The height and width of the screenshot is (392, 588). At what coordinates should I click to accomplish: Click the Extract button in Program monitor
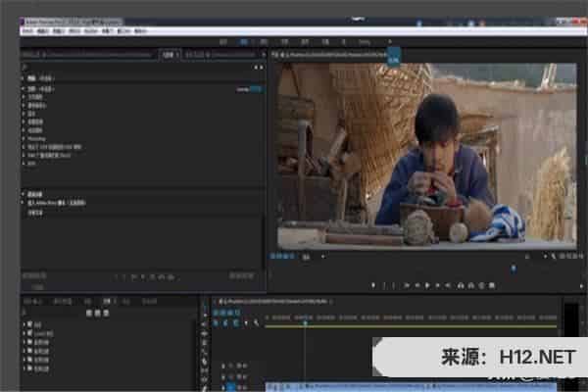471,286
